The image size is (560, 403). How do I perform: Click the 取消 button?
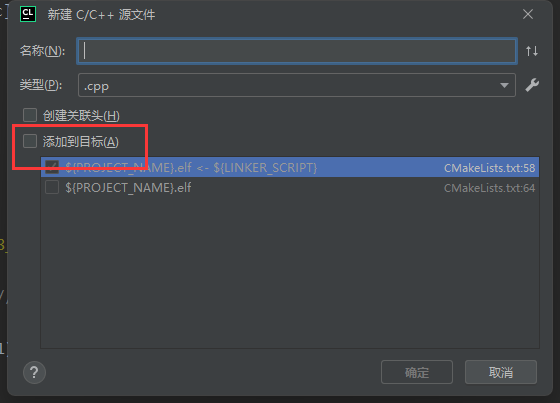click(x=501, y=372)
